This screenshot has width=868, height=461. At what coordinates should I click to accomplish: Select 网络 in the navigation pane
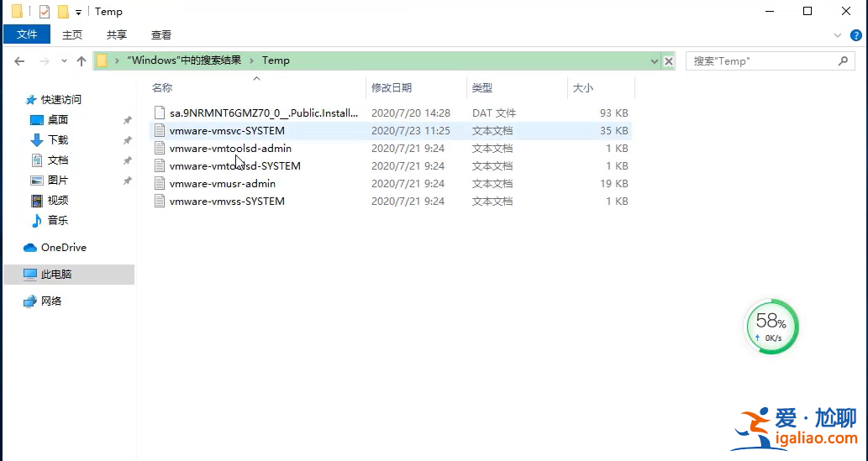coord(51,301)
